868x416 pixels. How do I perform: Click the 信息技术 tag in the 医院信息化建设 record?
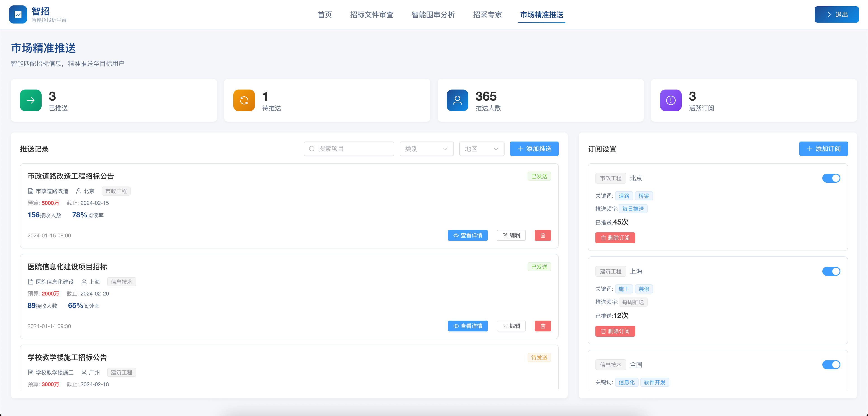(121, 282)
